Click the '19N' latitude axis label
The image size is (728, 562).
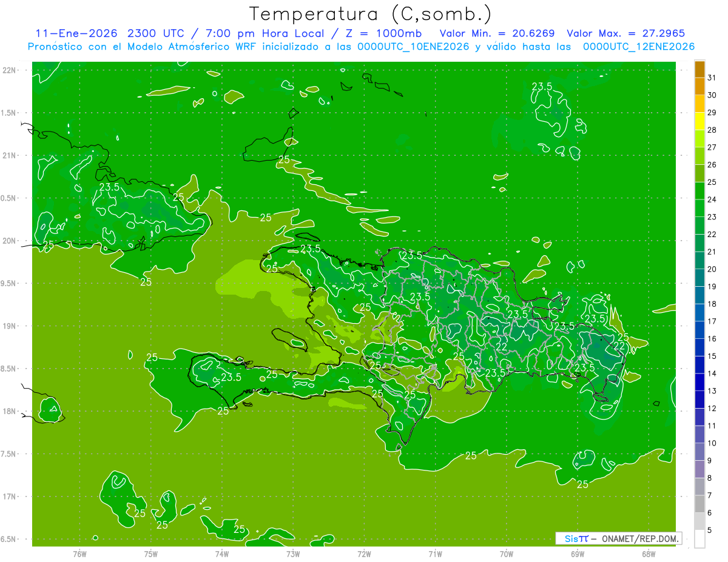8,326
